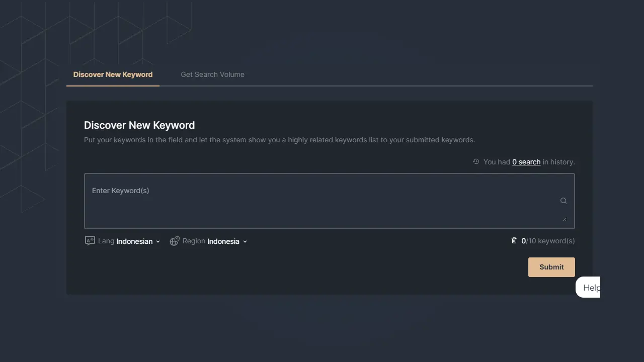644x362 pixels.
Task: Switch to the Discover New Keyword tab
Action: click(113, 74)
